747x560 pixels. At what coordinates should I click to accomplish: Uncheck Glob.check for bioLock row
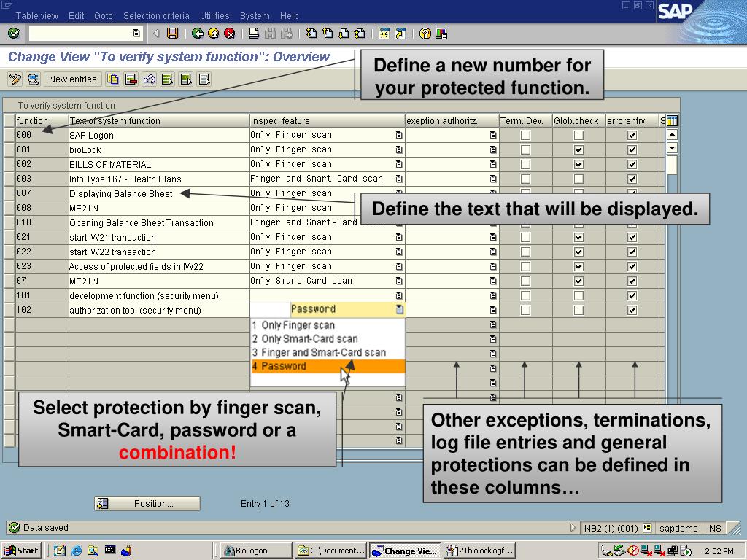(578, 150)
